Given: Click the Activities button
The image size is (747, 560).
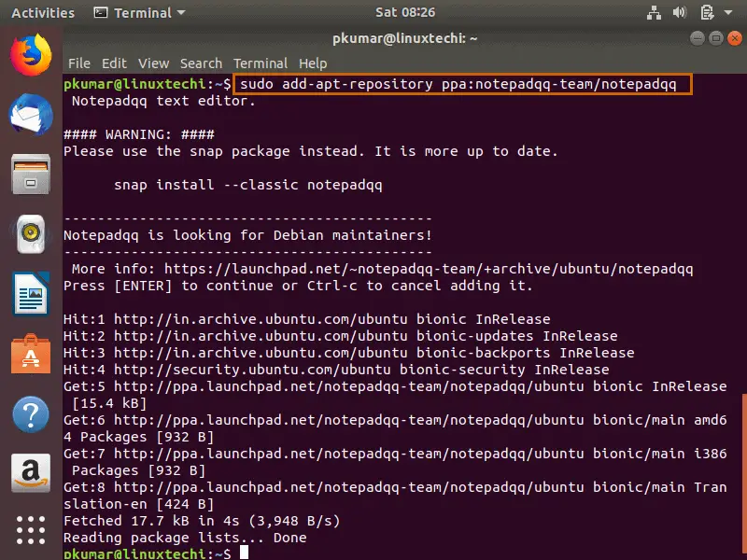Looking at the screenshot, I should tap(43, 12).
